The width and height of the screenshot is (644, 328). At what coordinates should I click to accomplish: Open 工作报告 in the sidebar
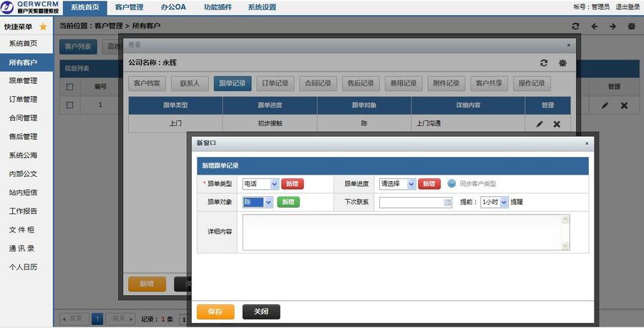(23, 211)
